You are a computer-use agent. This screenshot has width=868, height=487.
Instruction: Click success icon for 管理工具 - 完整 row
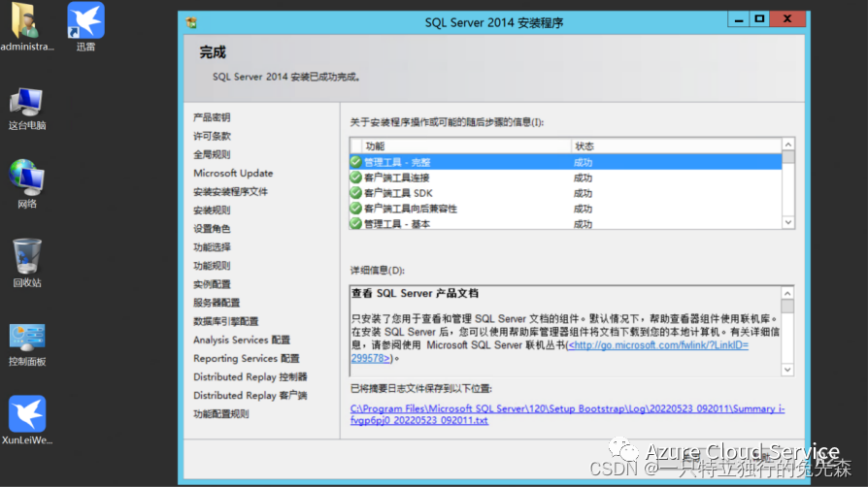356,162
